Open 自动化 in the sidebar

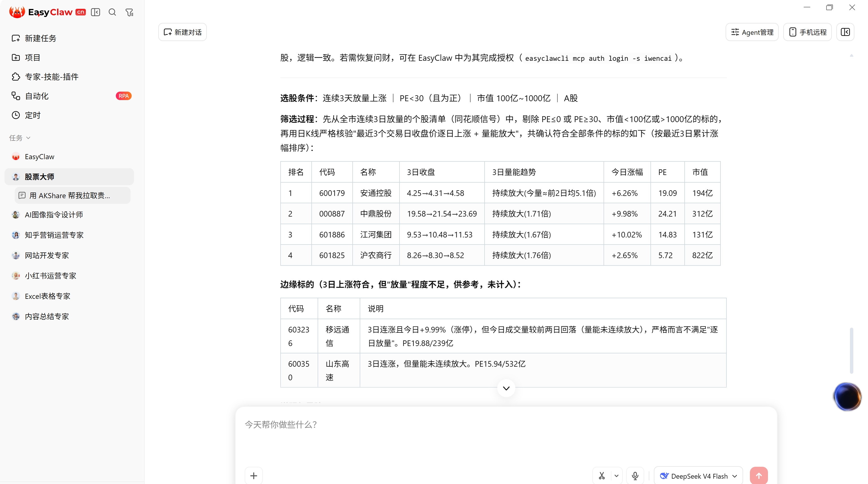69,96
